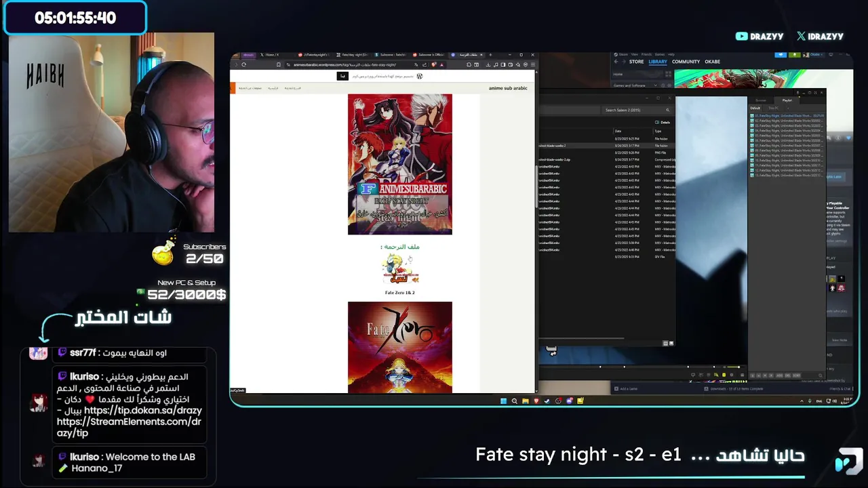Viewport: 868px width, 488px height.
Task: Add a new playlist tab with the plus
Action: [788, 108]
